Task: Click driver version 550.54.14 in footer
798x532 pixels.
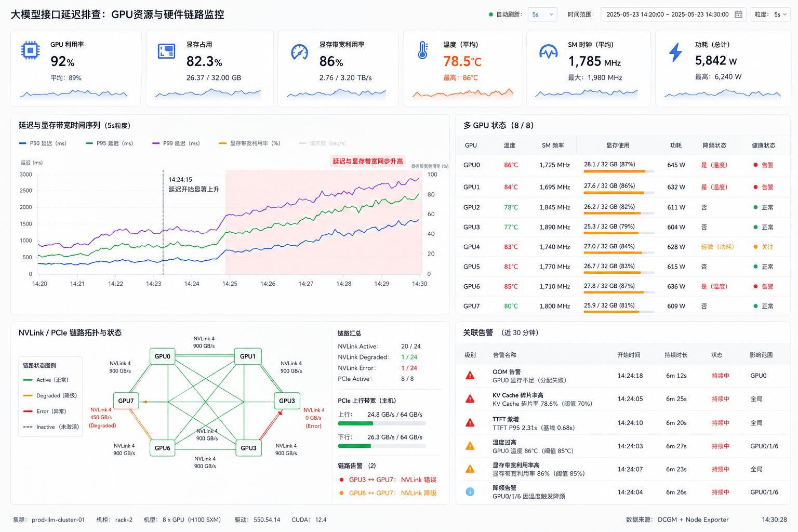Action: coord(267,520)
